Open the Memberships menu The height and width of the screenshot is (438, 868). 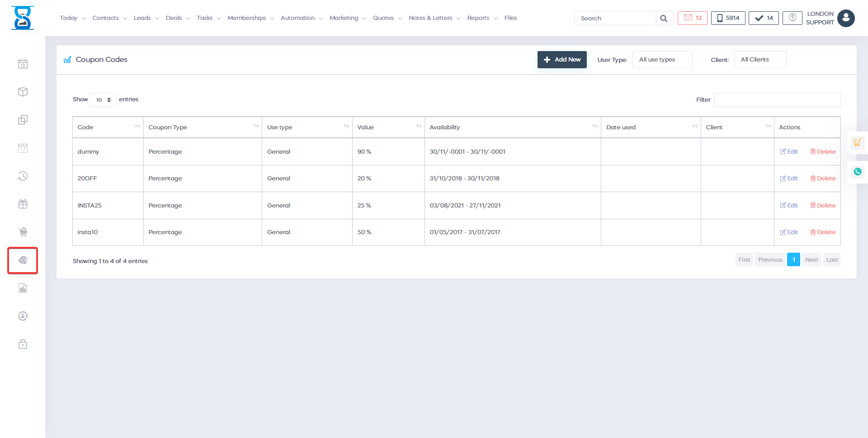pyautogui.click(x=250, y=18)
